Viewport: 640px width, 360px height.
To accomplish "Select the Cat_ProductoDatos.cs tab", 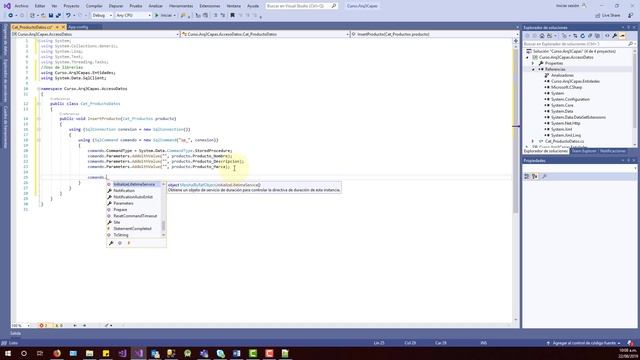I will pyautogui.click(x=32, y=27).
